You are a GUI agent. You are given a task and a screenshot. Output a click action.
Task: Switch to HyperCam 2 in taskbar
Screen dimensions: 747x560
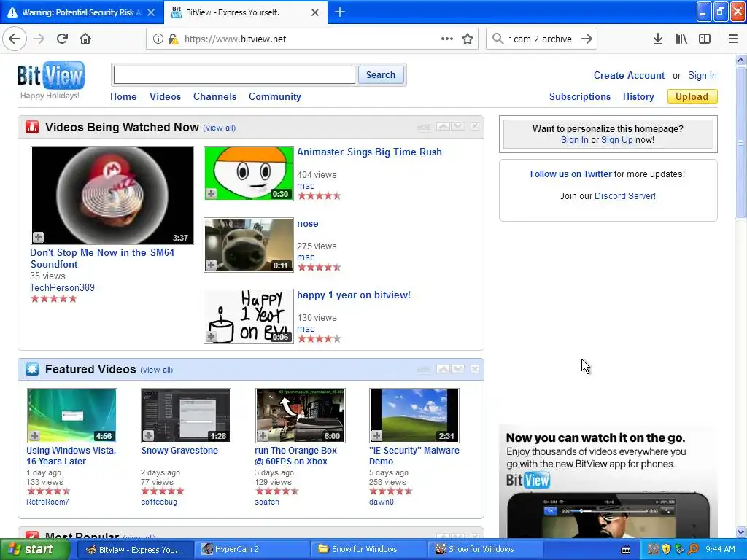252,549
